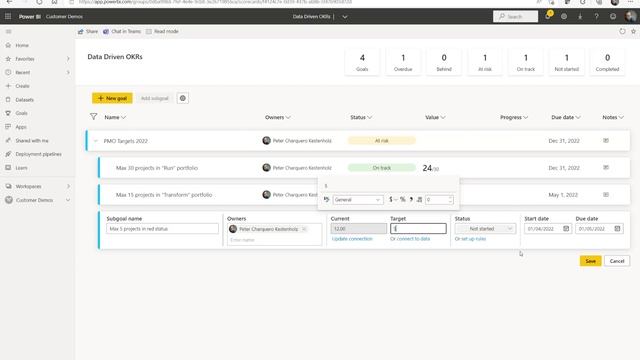Image resolution: width=640 pixels, height=360 pixels.
Task: Favorite this scorecard with star icon
Action: pos(633,31)
